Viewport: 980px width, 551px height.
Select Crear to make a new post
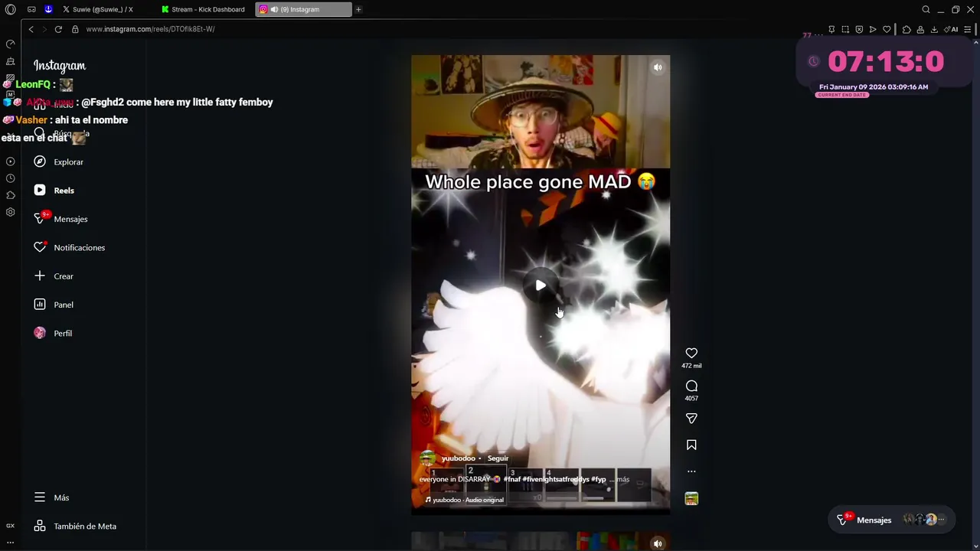tap(54, 276)
